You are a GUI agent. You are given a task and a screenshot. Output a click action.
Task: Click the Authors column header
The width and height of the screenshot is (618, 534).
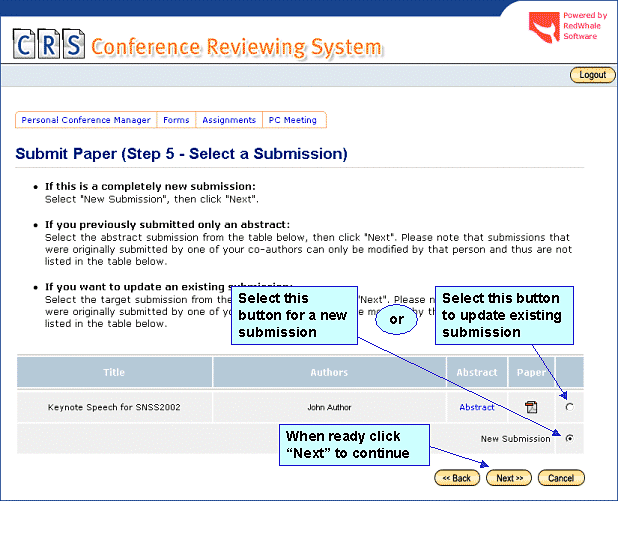tap(329, 373)
